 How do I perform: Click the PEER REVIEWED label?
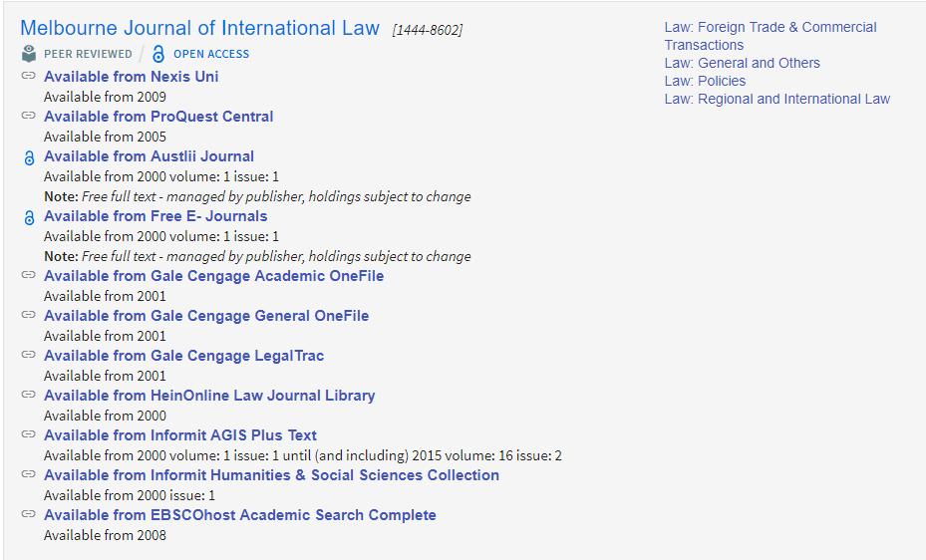point(88,54)
